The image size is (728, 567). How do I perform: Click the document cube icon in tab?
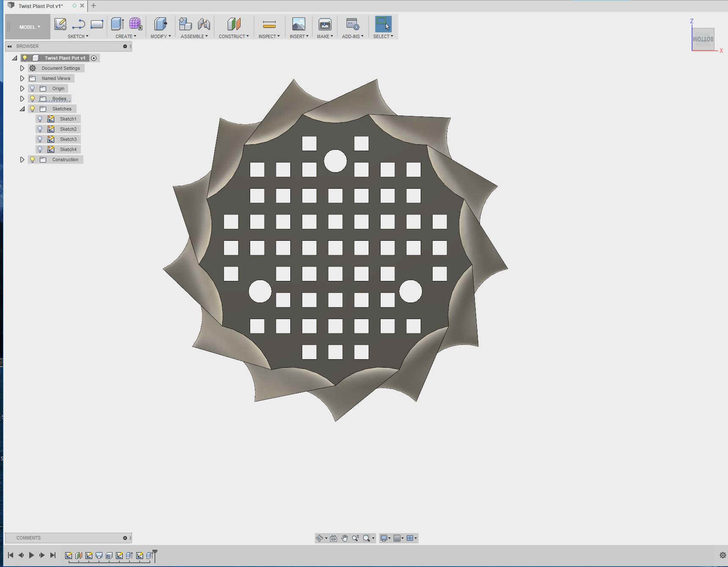click(11, 6)
